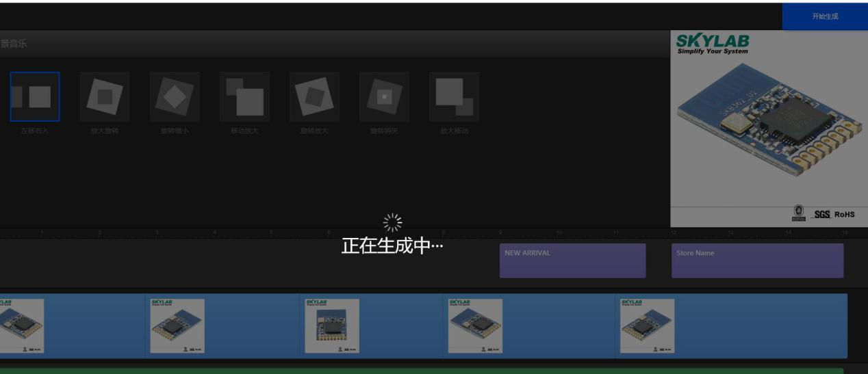Screen dimensions: 868x374
Task: Select the Store Name text clip
Action: pyautogui.click(x=757, y=261)
